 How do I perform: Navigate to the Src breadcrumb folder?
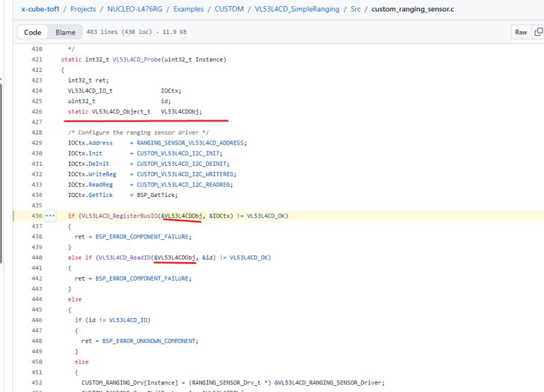coord(356,10)
